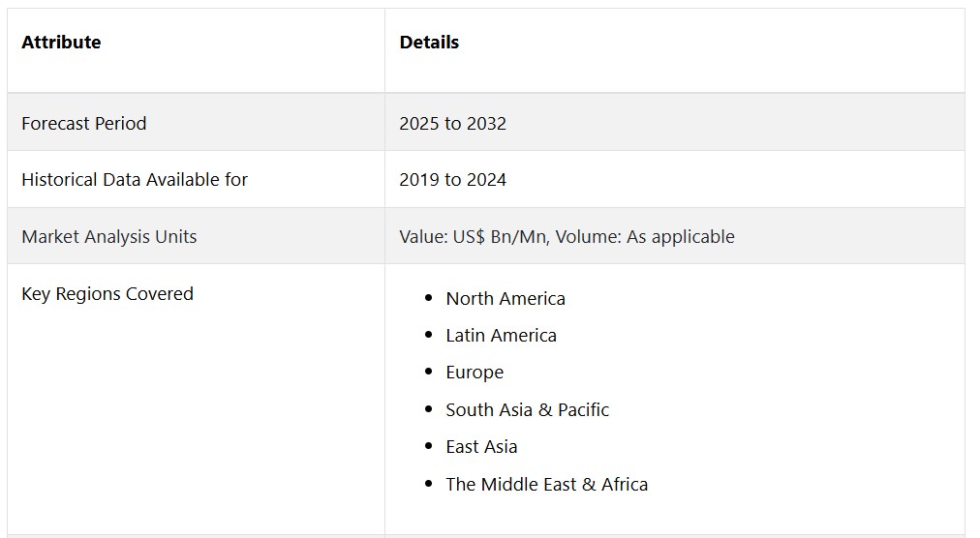
Task: Select the Key Regions Covered label
Action: (107, 294)
